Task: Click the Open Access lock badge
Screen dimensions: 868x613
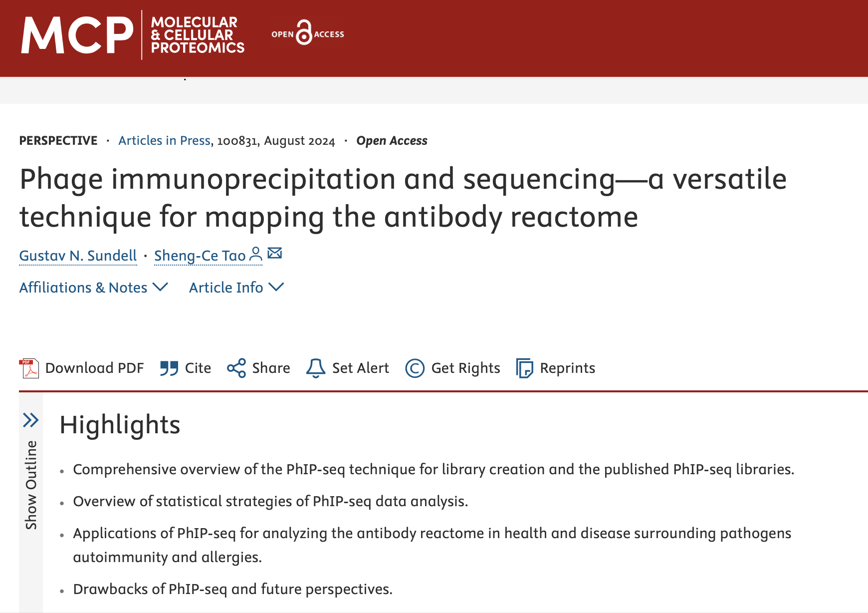Action: click(308, 33)
